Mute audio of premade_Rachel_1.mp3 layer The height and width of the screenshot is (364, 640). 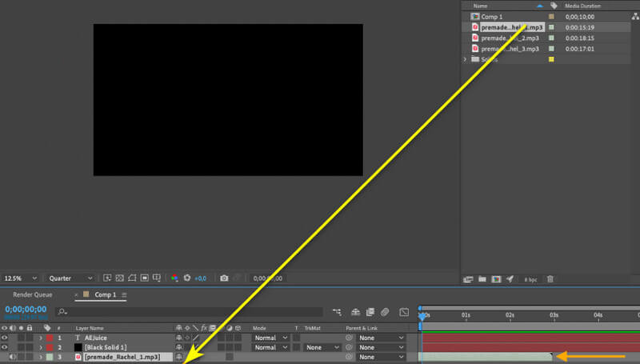pyautogui.click(x=12, y=357)
